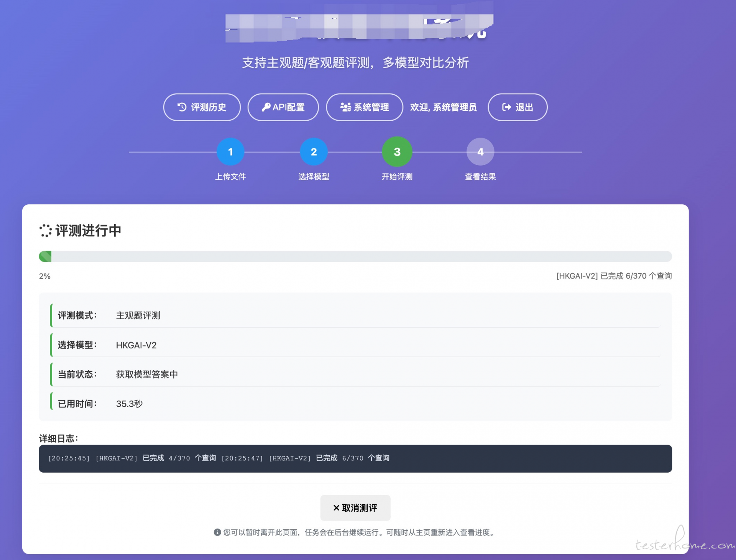Select step 3 开始评测 circle

(397, 152)
